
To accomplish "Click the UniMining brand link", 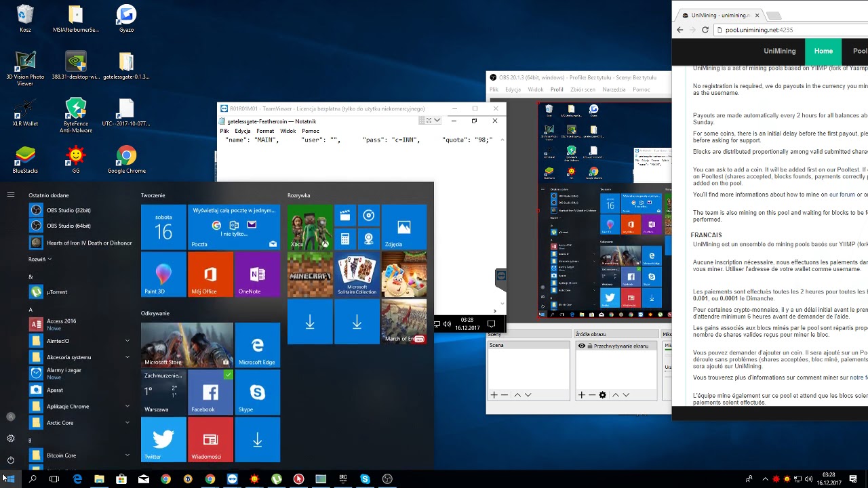I will [780, 51].
